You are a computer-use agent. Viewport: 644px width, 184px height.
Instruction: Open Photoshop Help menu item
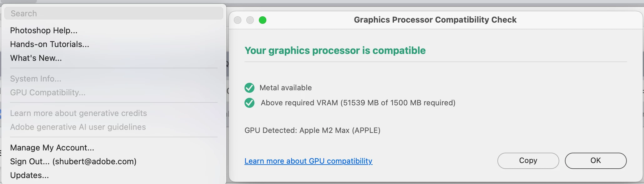tap(44, 30)
